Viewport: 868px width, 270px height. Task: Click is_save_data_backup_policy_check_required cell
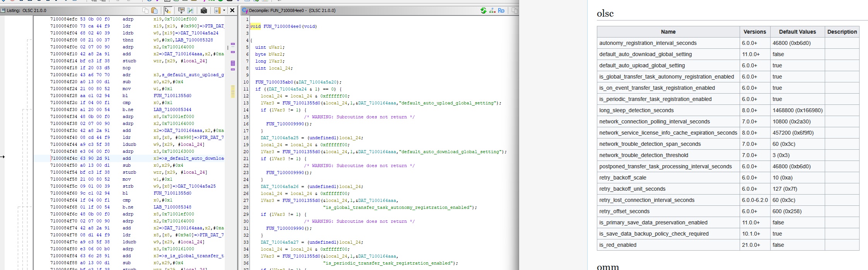pos(668,234)
